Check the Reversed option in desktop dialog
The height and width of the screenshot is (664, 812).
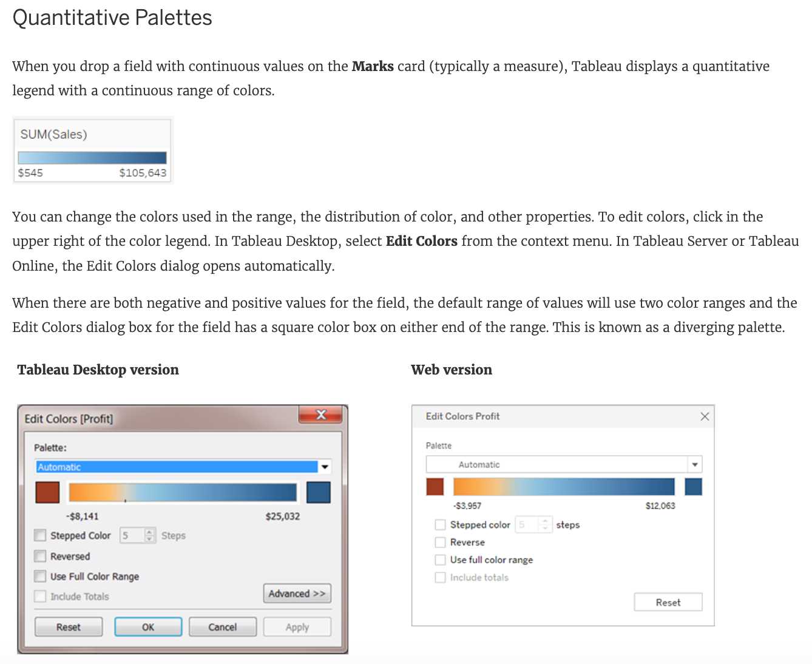click(x=41, y=556)
